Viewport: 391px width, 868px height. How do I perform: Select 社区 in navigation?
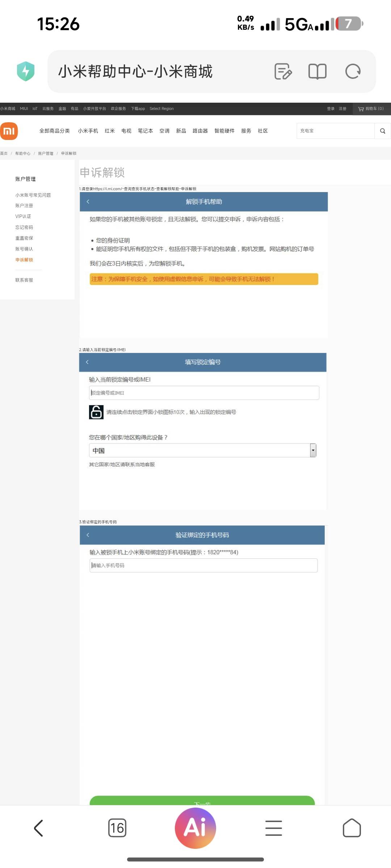pos(263,131)
